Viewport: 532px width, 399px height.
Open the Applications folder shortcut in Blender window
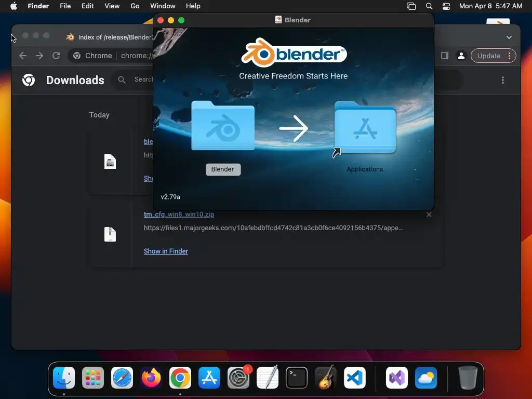pyautogui.click(x=365, y=128)
